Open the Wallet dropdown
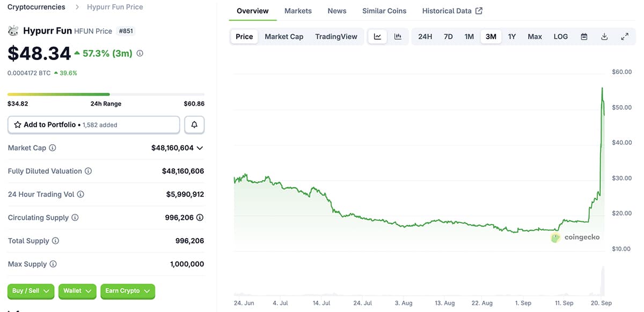 point(77,291)
